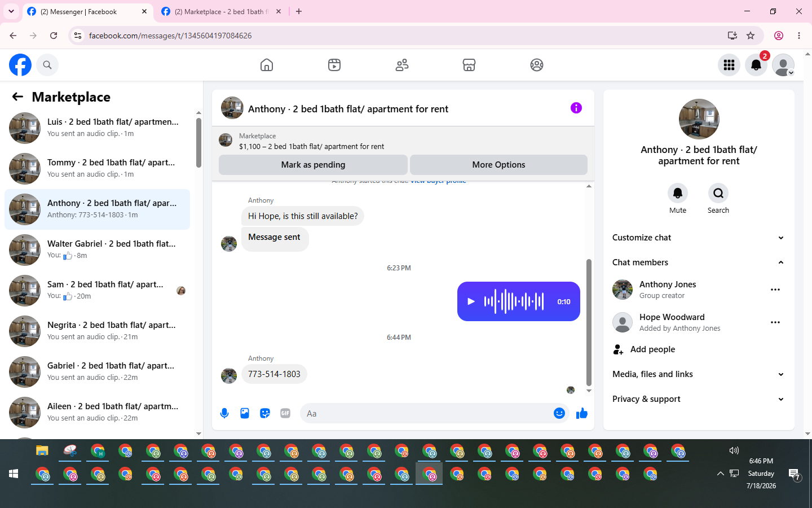This screenshot has width=812, height=508.
Task: Open the Groups icon in top navigation
Action: (537, 65)
